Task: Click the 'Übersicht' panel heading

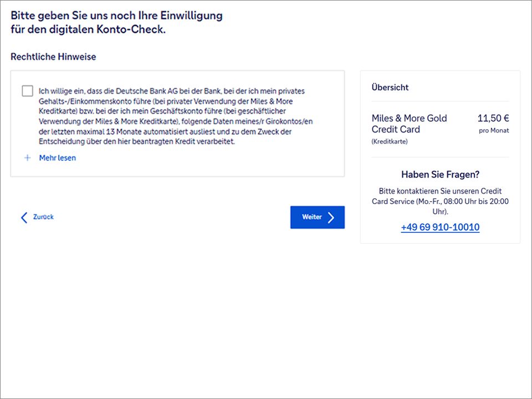Action: coord(390,88)
